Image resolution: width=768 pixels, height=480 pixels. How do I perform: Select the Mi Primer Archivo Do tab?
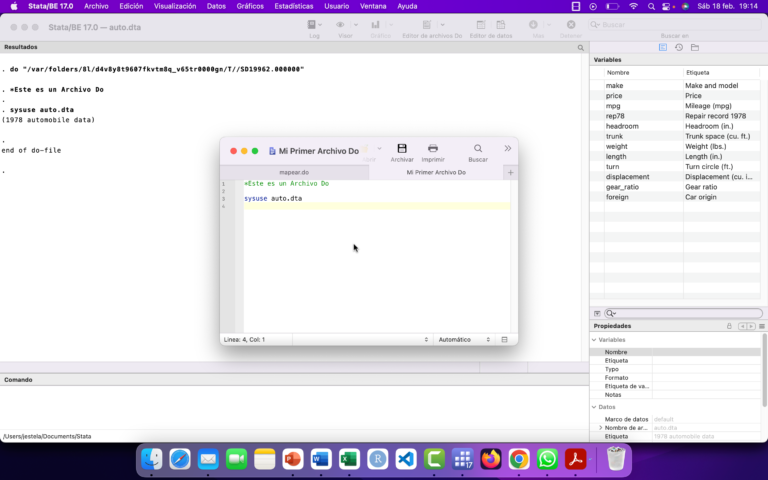436,172
